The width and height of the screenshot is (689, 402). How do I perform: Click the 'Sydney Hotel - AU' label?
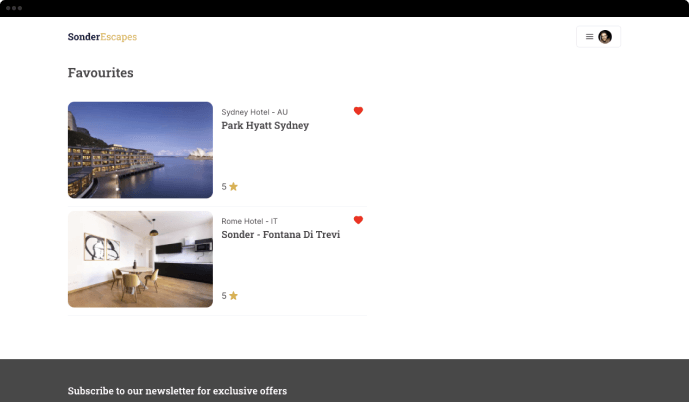tap(254, 112)
